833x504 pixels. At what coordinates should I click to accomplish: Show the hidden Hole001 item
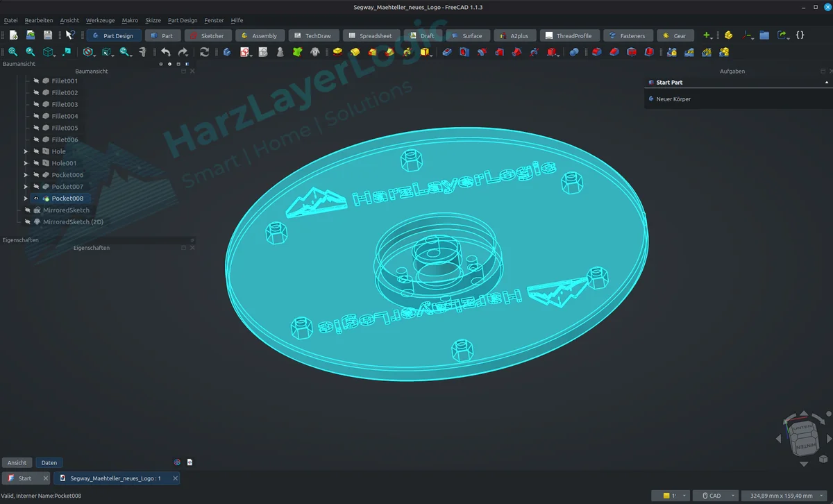coord(36,163)
